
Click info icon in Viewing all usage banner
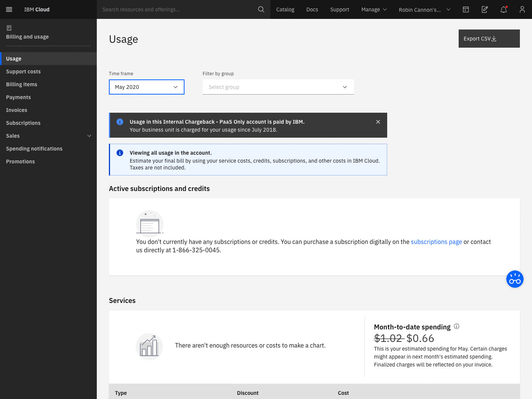(x=120, y=153)
